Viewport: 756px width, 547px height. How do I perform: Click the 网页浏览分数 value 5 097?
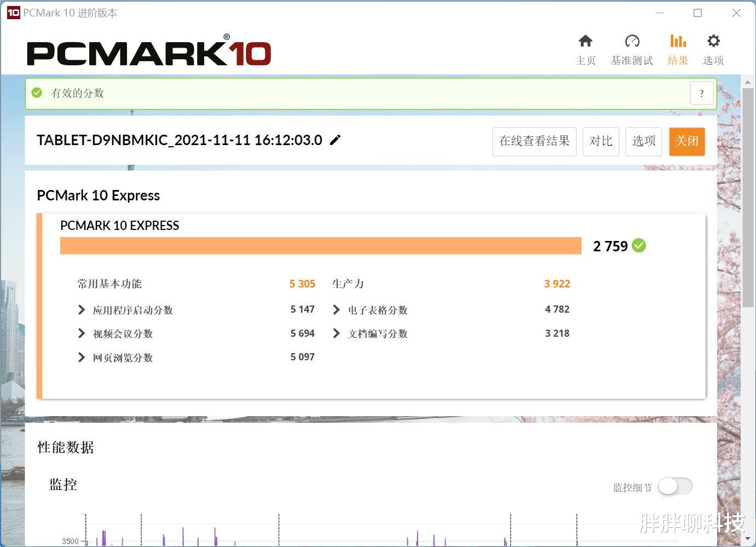302,357
